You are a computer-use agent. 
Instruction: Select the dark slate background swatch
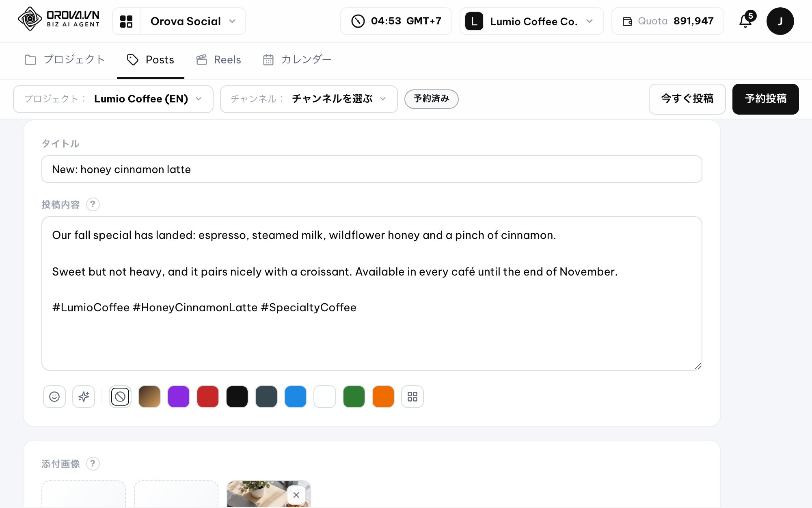click(266, 396)
